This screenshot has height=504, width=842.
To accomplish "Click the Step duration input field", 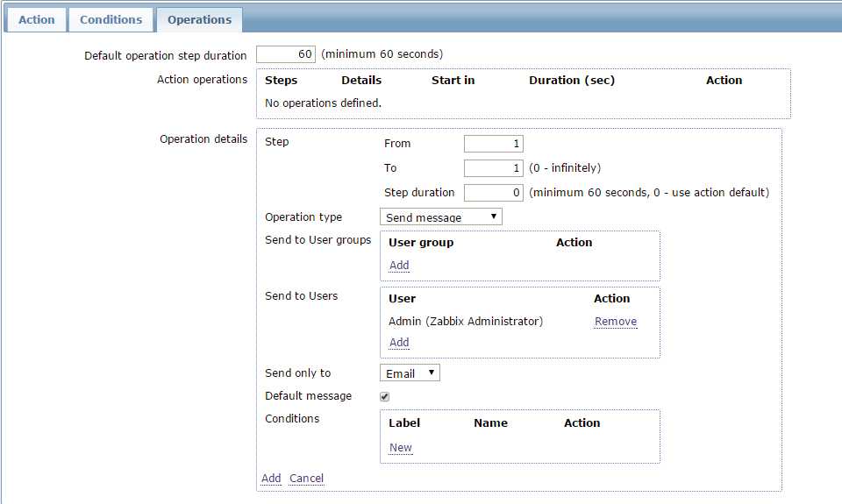I will pos(494,192).
